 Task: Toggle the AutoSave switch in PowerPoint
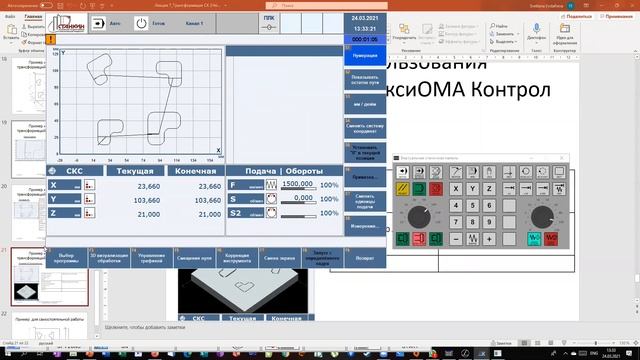coord(46,5)
